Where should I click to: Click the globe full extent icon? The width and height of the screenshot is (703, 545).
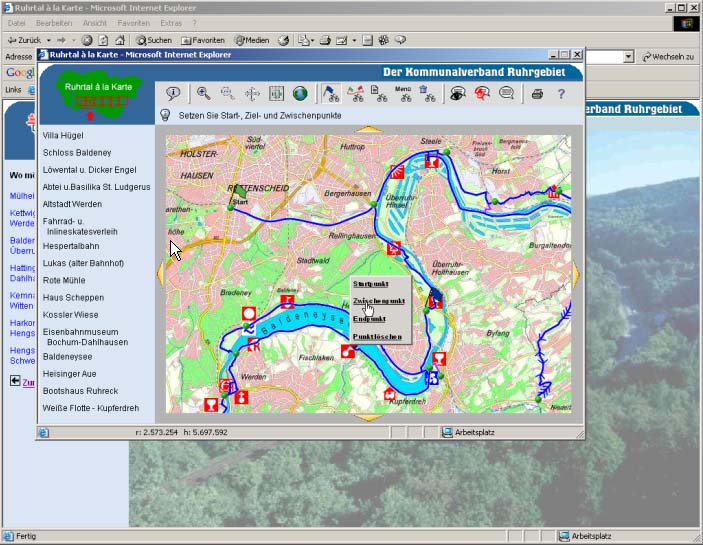(300, 94)
